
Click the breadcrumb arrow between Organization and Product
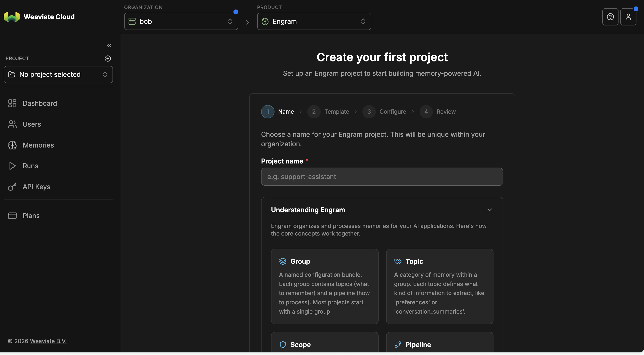tap(247, 22)
